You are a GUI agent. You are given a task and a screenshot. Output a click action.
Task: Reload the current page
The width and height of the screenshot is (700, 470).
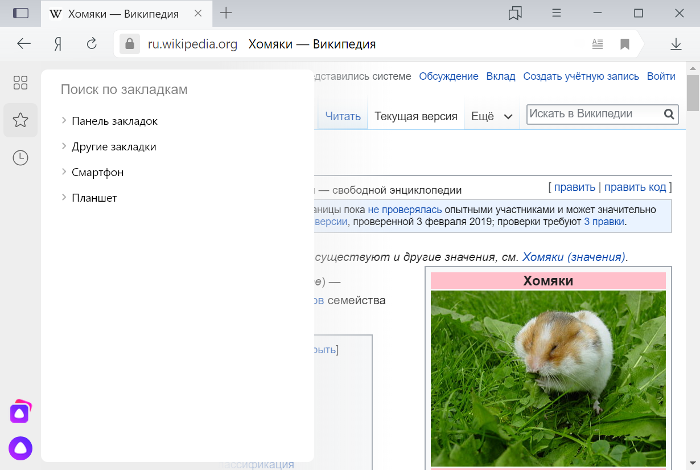pos(92,43)
